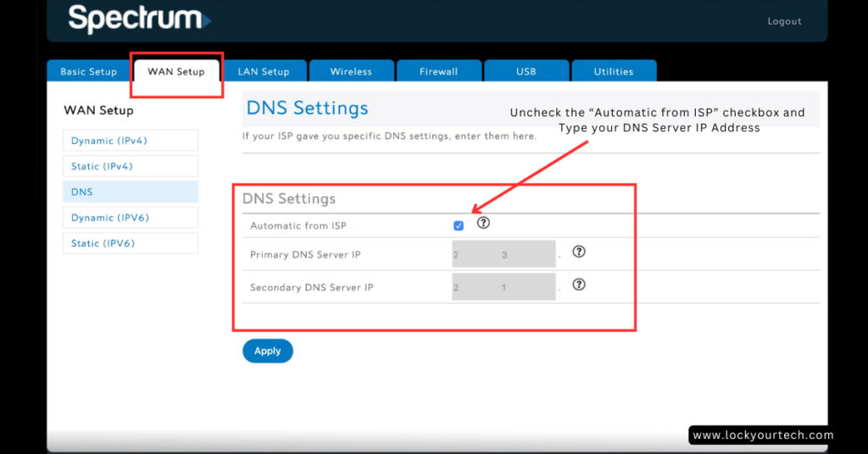Click the ISP specific DNS settings description
This screenshot has width=868, height=454.
pyautogui.click(x=389, y=136)
